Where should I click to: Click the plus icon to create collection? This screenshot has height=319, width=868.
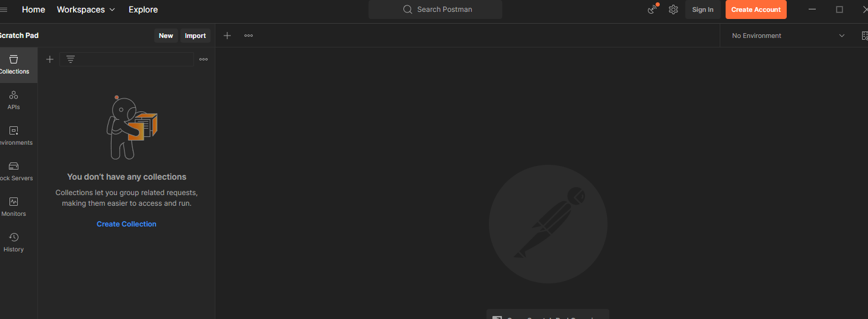(x=50, y=59)
